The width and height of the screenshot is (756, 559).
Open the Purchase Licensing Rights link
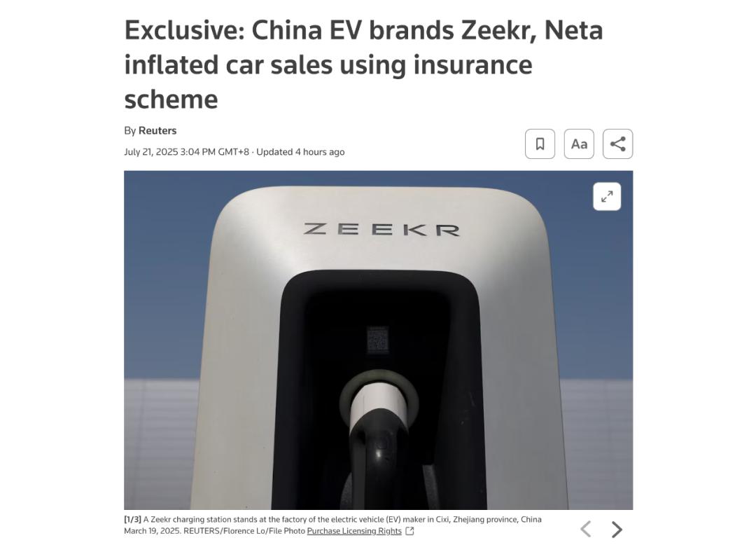click(354, 531)
